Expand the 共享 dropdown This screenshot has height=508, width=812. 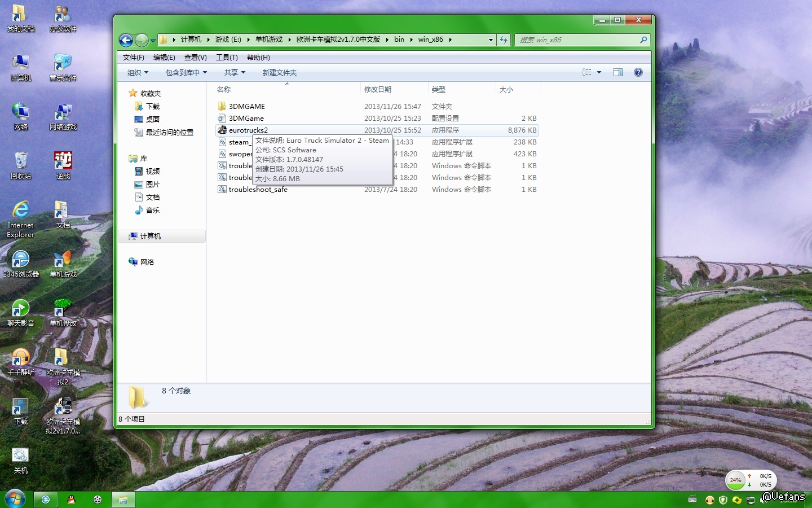(235, 72)
